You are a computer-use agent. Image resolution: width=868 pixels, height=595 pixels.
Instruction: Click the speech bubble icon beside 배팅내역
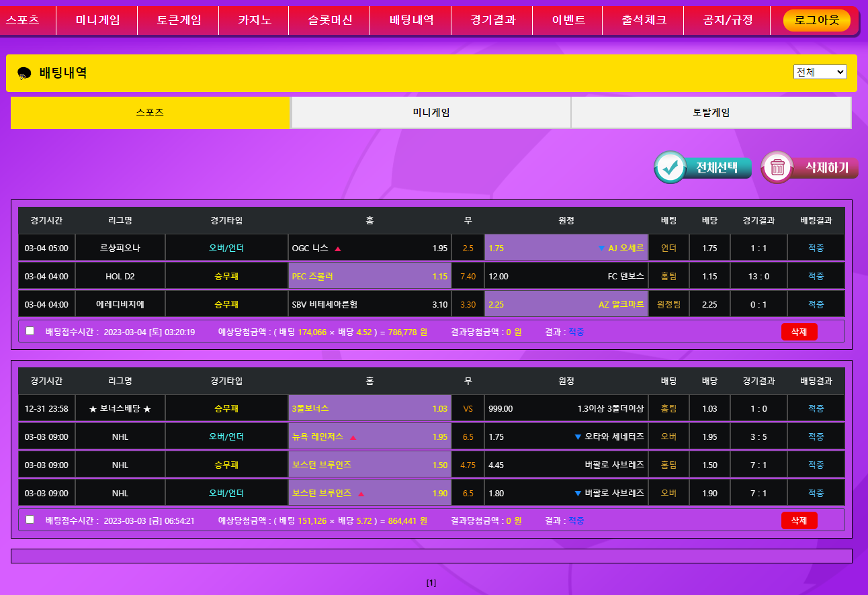coord(24,74)
